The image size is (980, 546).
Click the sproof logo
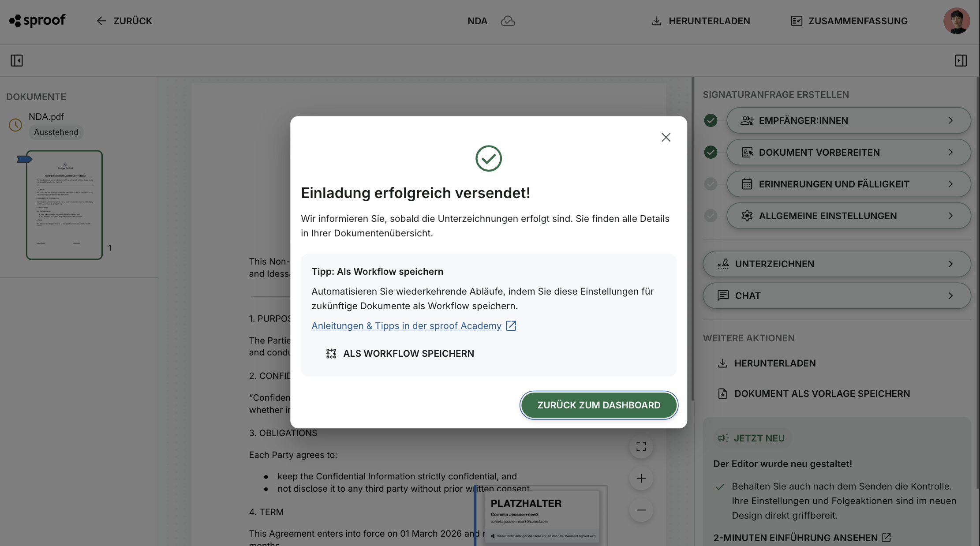37,20
